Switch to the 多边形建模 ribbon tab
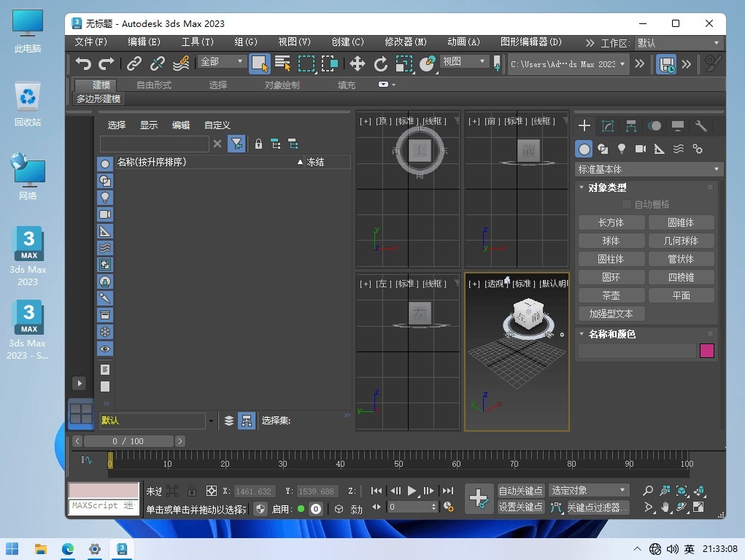The height and width of the screenshot is (560, 745). click(x=99, y=98)
